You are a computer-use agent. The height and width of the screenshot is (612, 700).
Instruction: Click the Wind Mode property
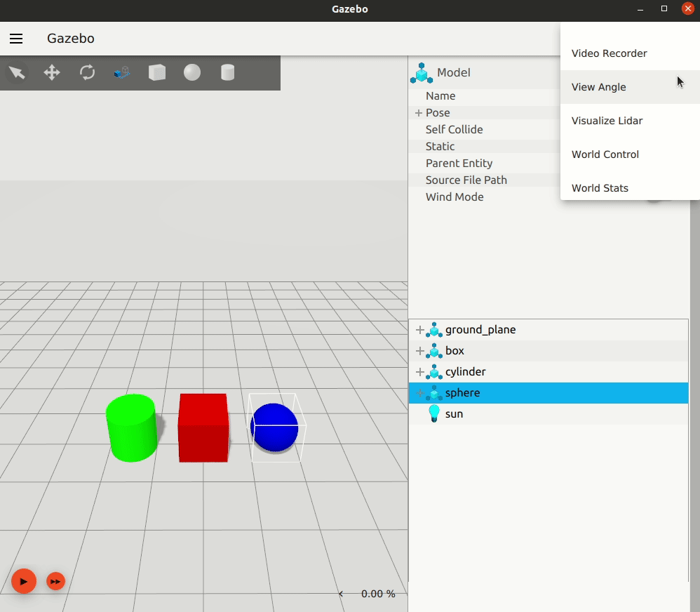(455, 197)
